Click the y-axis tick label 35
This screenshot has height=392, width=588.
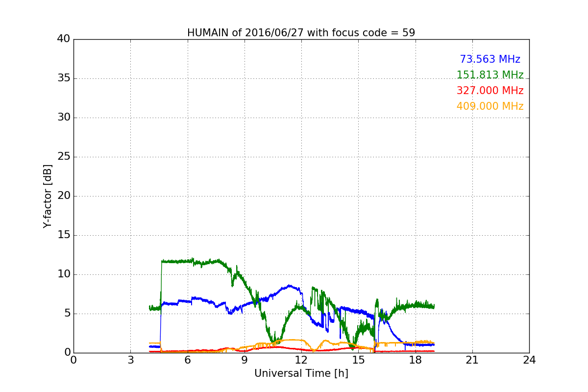(64, 78)
